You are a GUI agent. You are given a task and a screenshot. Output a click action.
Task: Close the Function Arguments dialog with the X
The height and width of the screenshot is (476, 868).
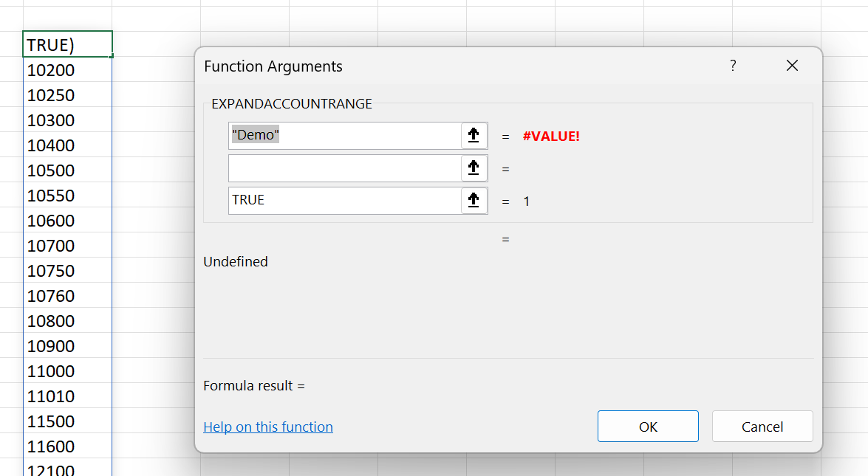(x=792, y=66)
